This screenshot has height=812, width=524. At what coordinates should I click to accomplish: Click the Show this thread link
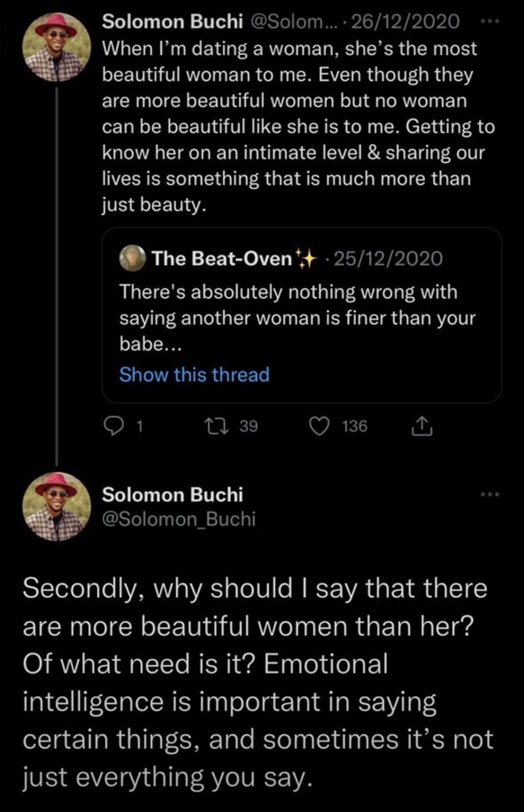[x=194, y=375]
